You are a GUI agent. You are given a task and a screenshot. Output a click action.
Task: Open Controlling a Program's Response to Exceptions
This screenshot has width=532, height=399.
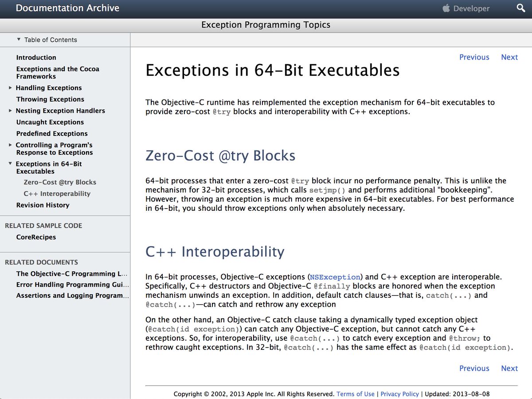pyautogui.click(x=55, y=149)
